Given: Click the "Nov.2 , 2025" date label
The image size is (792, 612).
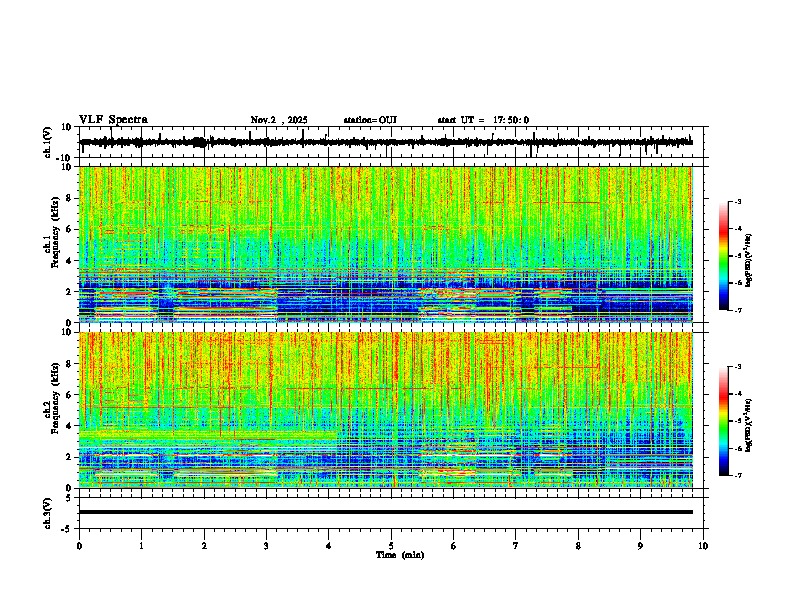Looking at the screenshot, I should [279, 120].
